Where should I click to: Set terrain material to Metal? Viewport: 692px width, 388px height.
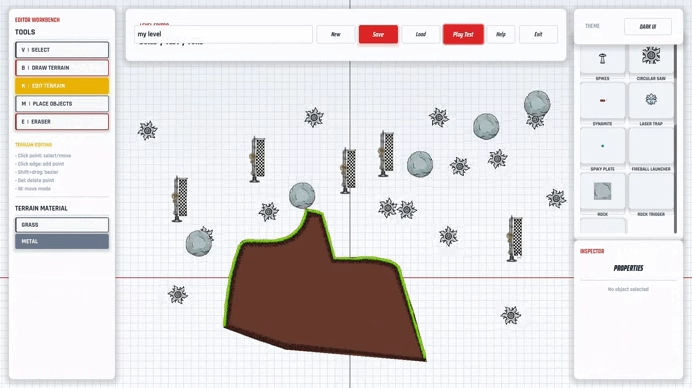(62, 241)
